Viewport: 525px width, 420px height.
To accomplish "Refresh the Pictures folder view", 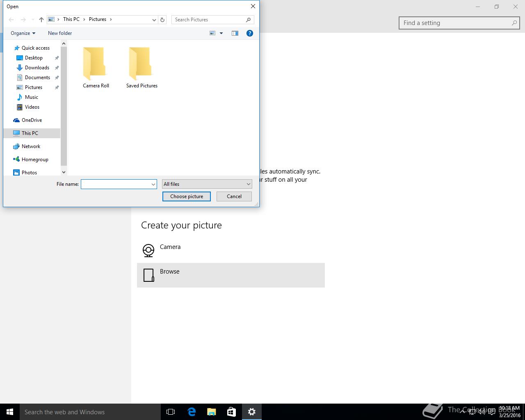I will point(162,20).
